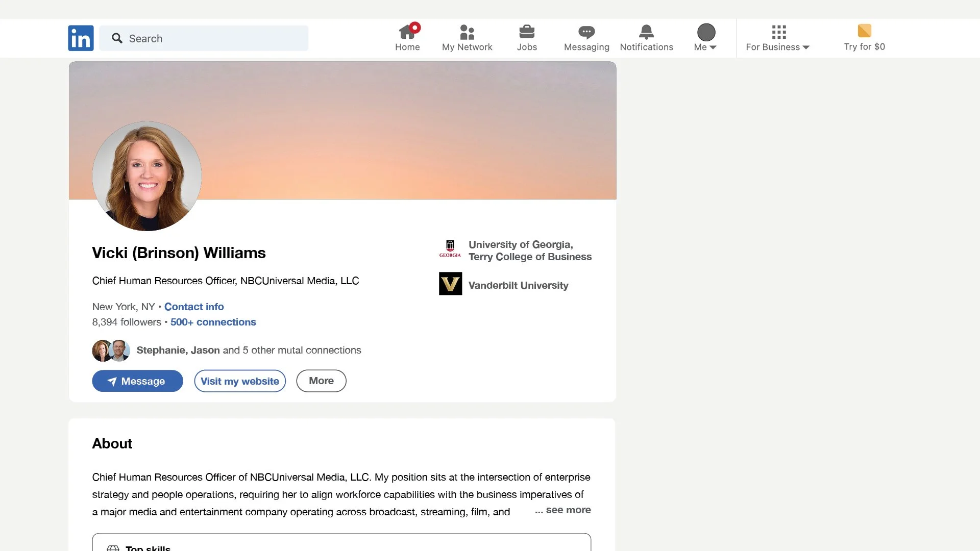View the profile photo of Vicki Williams
980x551 pixels.
click(x=147, y=176)
